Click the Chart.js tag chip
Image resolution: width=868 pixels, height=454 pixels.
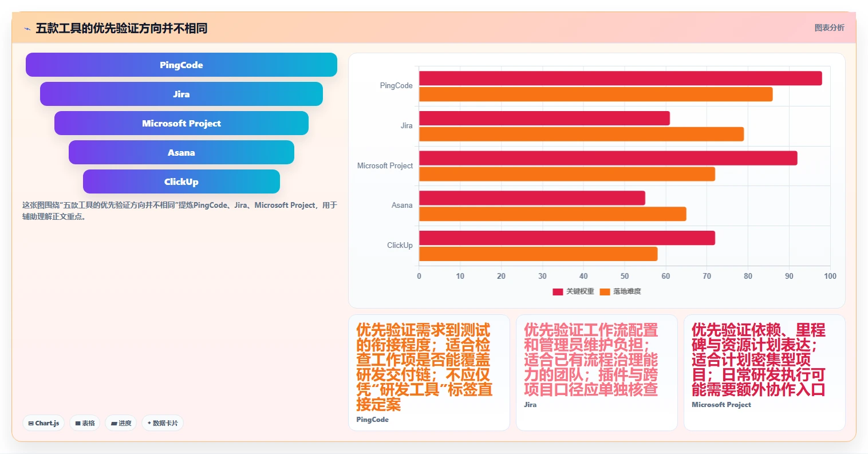coord(44,423)
